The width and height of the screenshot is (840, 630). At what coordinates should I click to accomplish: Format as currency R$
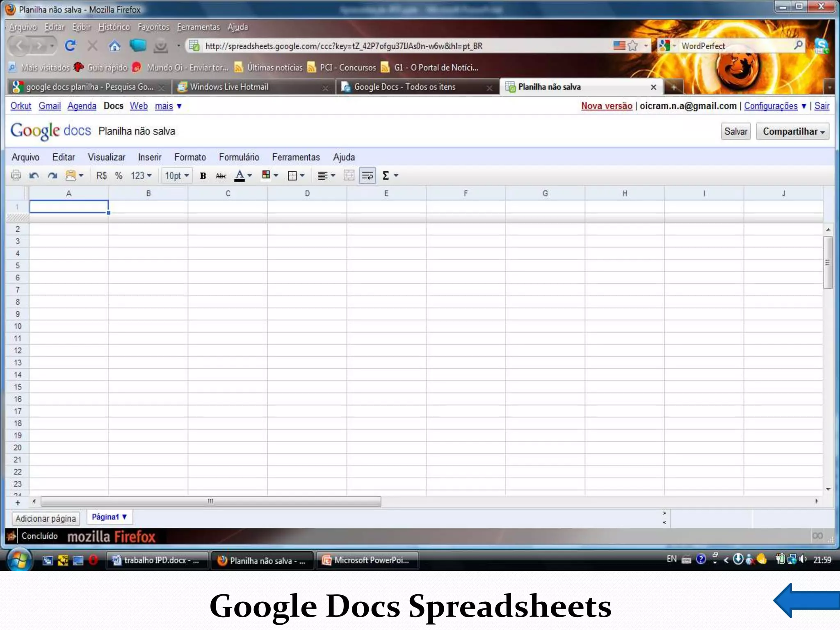[101, 176]
